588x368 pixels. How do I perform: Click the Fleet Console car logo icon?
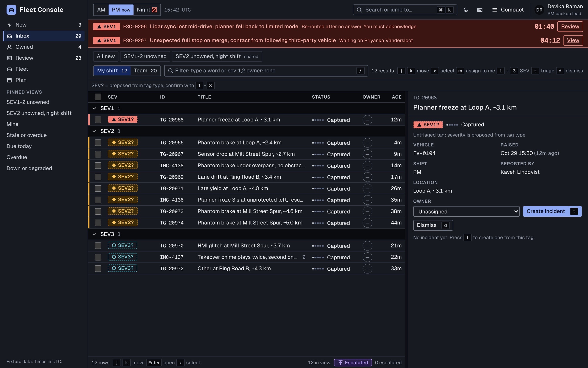(x=11, y=10)
